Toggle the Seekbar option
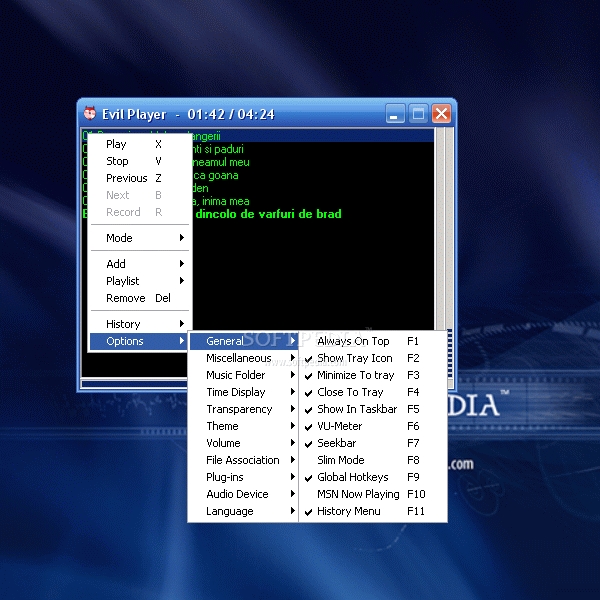The width and height of the screenshot is (600, 600). 373,443
